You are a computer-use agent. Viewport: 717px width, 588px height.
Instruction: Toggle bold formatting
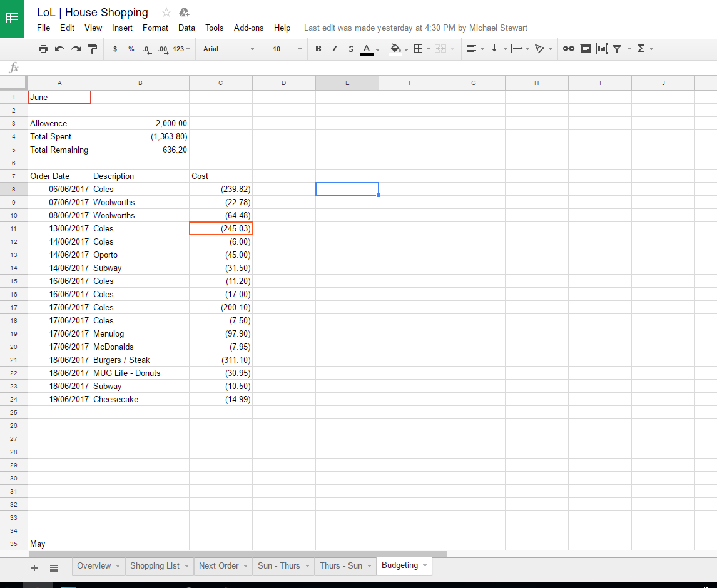[318, 48]
